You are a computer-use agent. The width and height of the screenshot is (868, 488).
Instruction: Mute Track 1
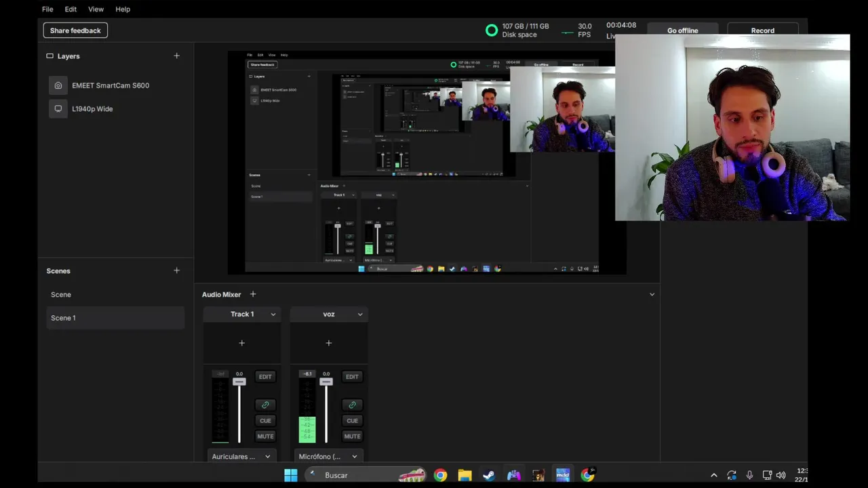265,436
